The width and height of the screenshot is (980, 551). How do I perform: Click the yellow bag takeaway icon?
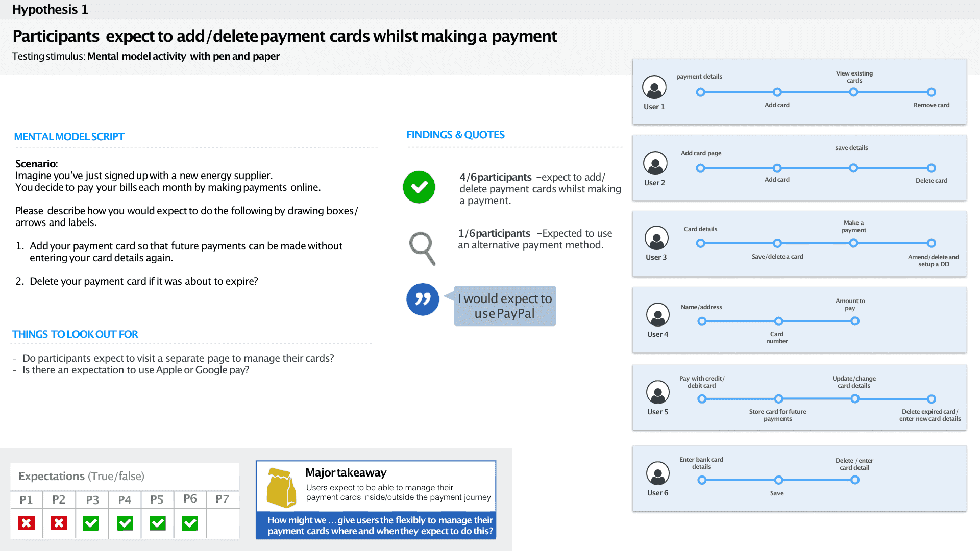281,488
